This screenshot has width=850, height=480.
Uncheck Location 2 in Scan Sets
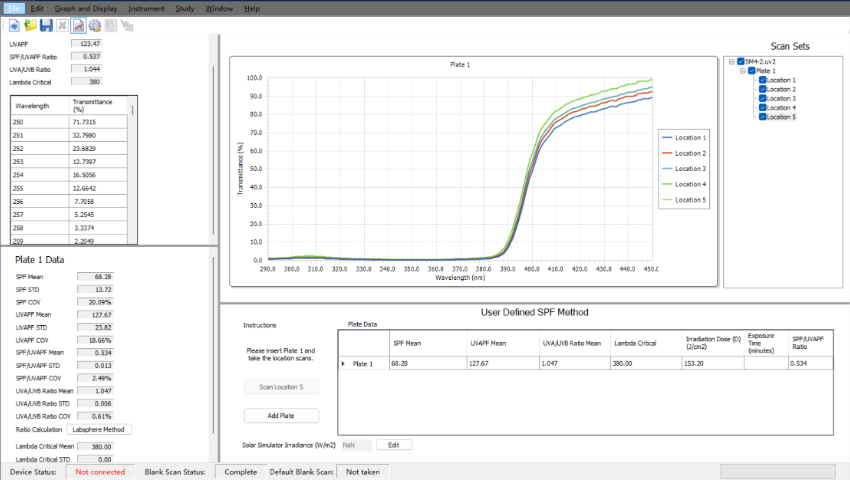coord(762,89)
